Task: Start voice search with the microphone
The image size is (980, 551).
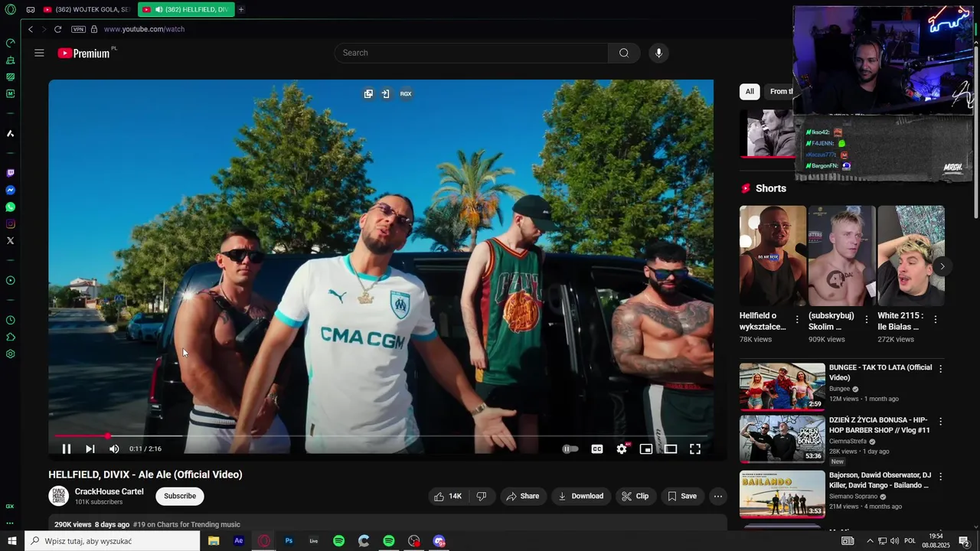Action: 658,53
